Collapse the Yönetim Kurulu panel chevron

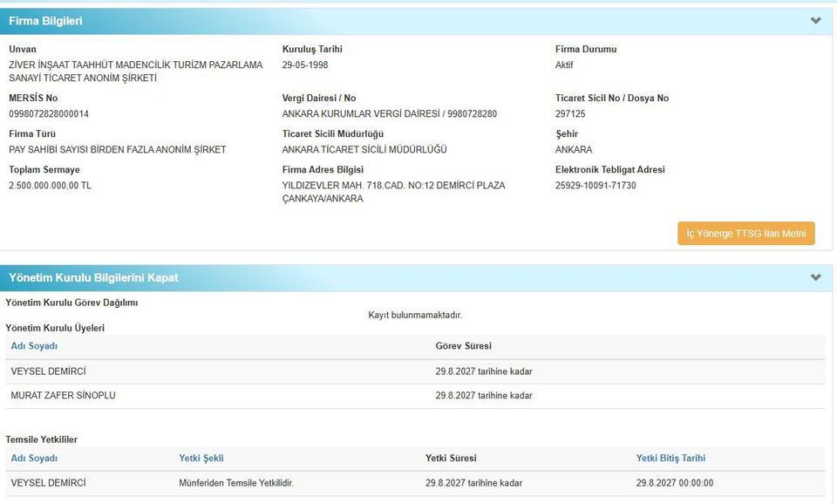(815, 278)
